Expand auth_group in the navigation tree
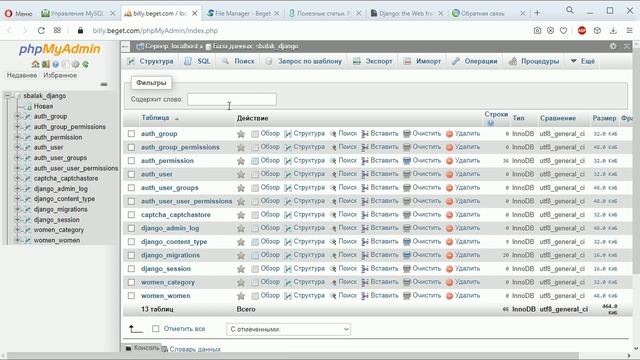Screen dimensions: 640x360 18,116
